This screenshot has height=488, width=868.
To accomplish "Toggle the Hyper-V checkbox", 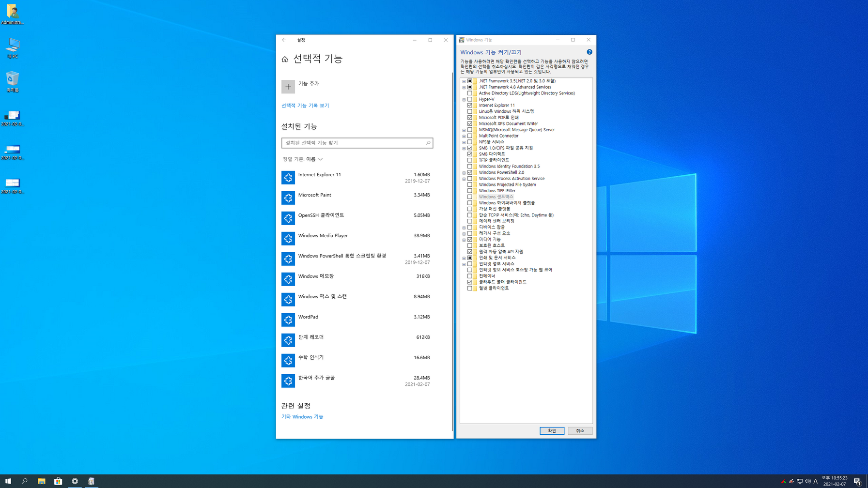I will coord(470,99).
